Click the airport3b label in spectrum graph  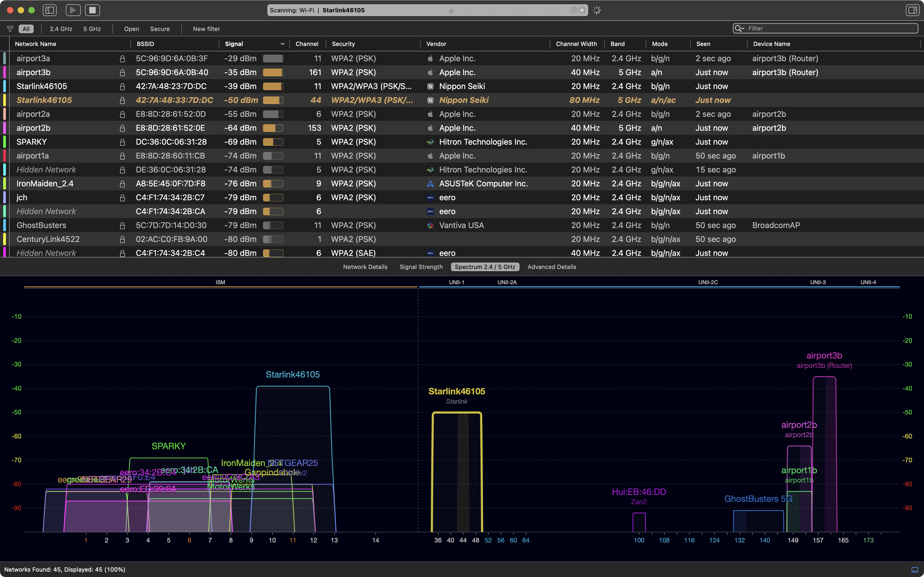tap(824, 356)
